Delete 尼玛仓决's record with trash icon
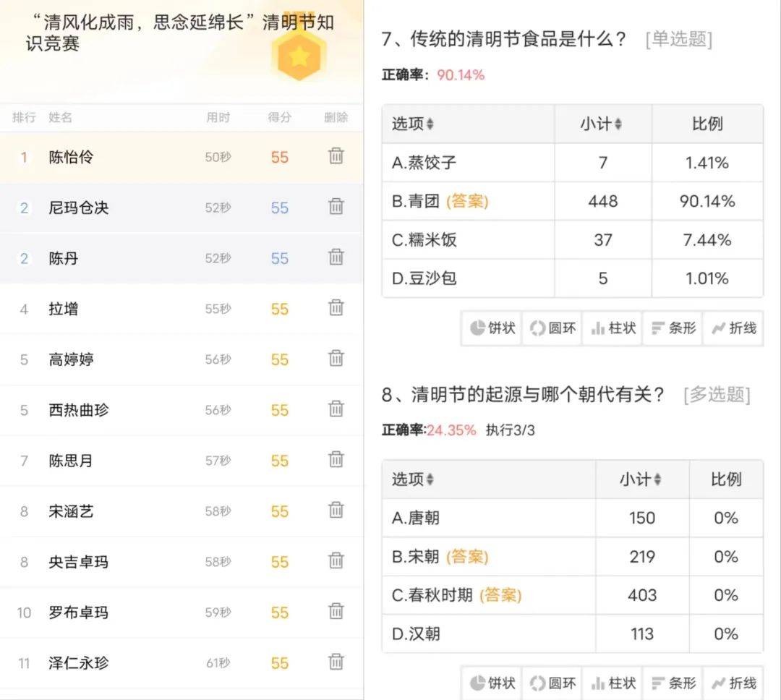781x700 pixels. 336,206
